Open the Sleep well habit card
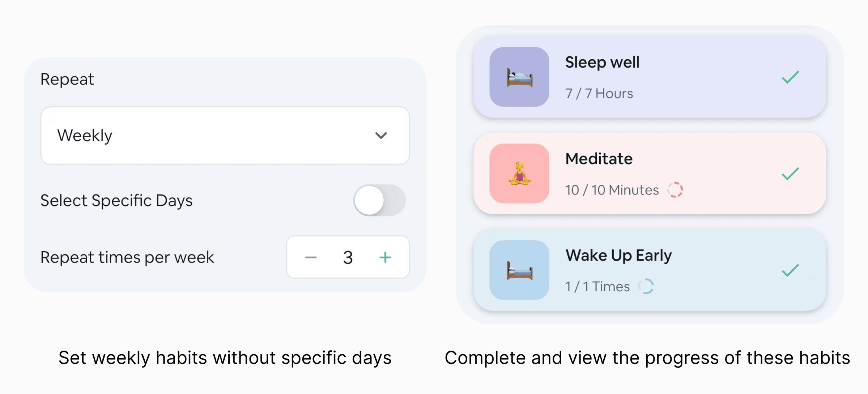 point(650,77)
